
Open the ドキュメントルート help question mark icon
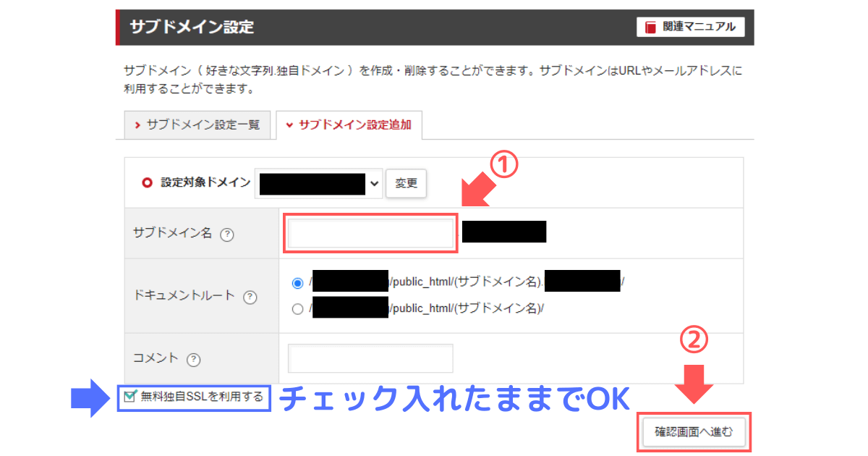point(248,298)
